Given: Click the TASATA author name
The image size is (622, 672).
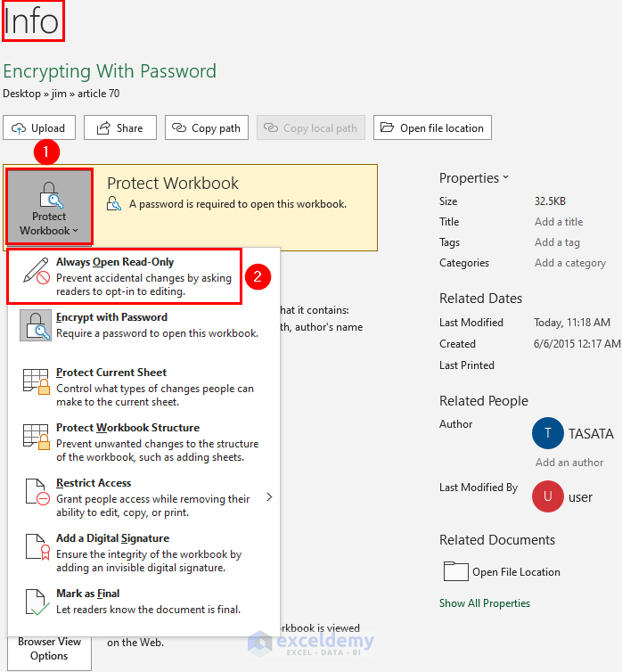Looking at the screenshot, I should (x=591, y=434).
